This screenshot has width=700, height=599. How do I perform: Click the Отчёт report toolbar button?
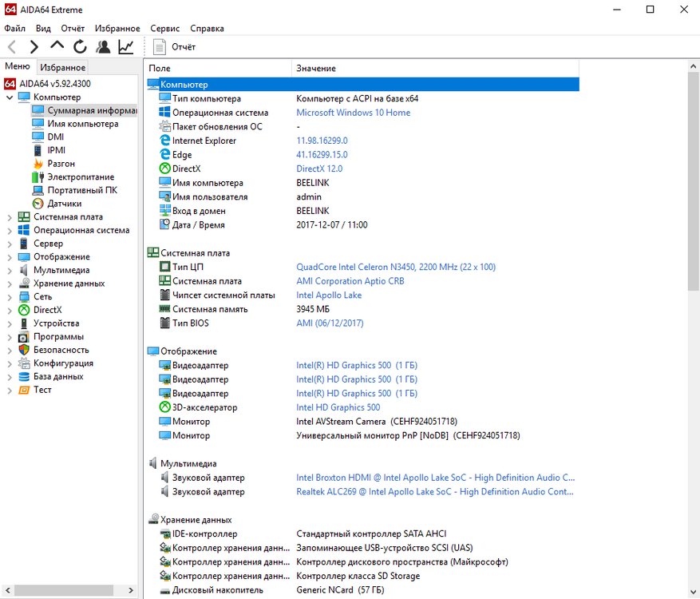click(x=175, y=46)
